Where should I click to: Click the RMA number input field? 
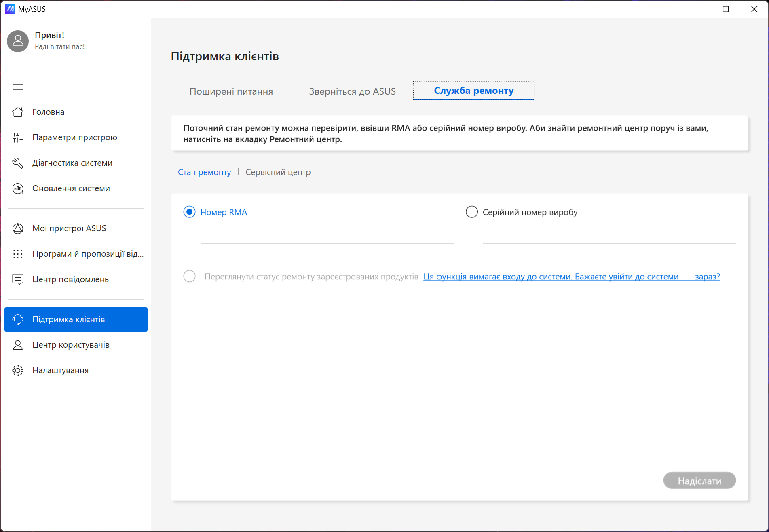327,235
